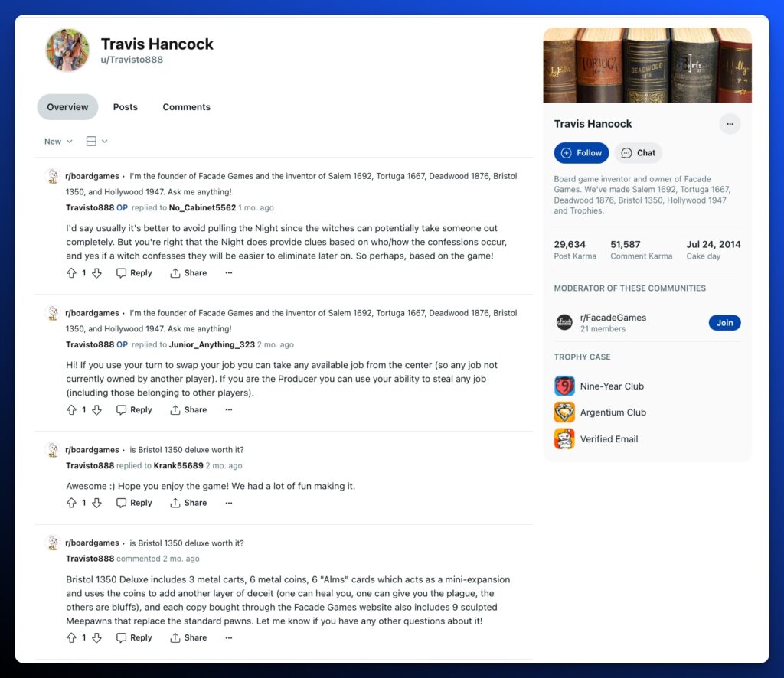Expand the New sort dropdown
The width and height of the screenshot is (784, 678).
58,142
